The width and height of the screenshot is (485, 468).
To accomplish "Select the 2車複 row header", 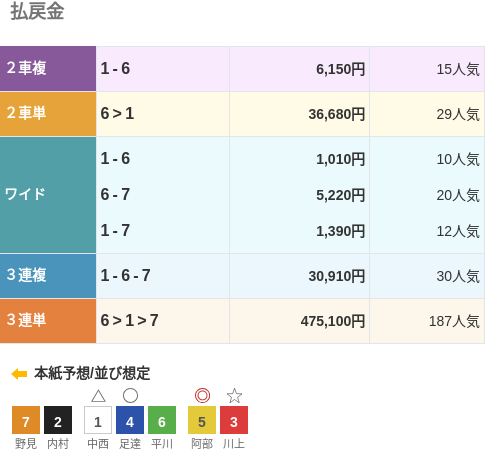I will tap(48, 69).
